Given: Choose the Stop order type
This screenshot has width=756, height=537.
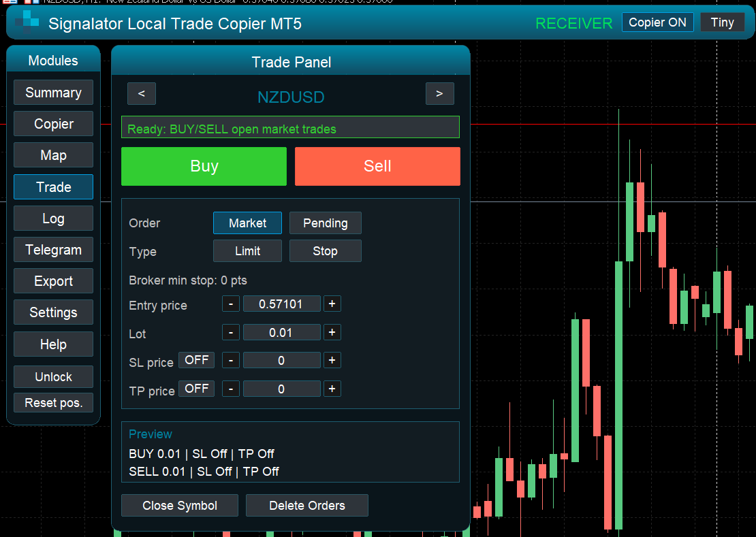Looking at the screenshot, I should (326, 251).
